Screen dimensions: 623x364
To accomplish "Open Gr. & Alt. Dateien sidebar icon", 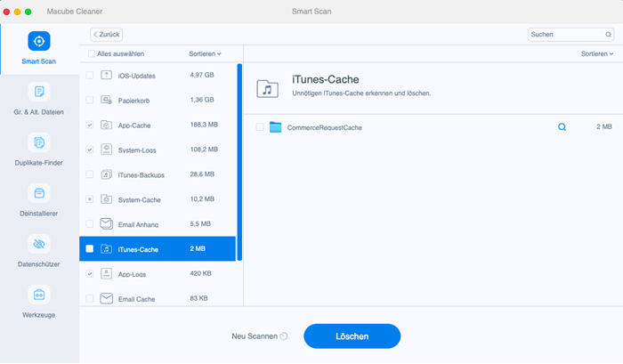I will coord(39,92).
